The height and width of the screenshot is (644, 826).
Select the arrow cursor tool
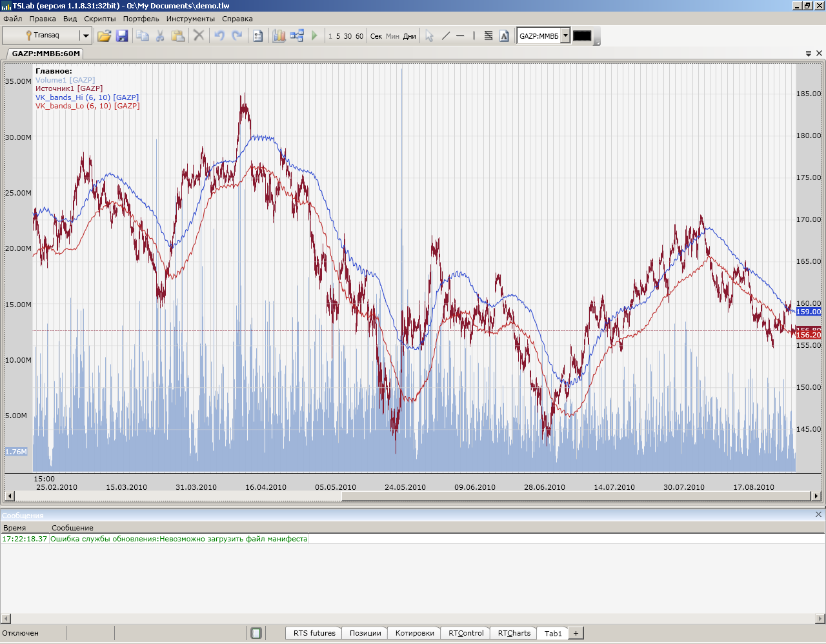[429, 36]
